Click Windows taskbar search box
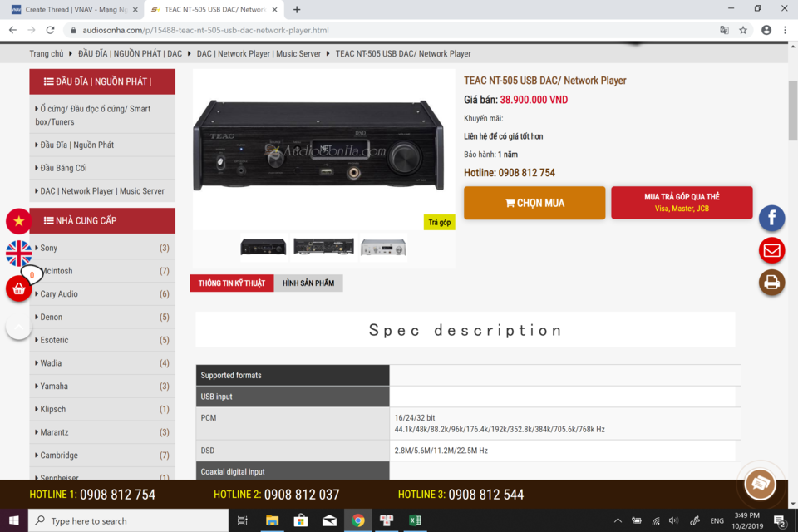Screen dimensions: 798x532 [x=128, y=520]
